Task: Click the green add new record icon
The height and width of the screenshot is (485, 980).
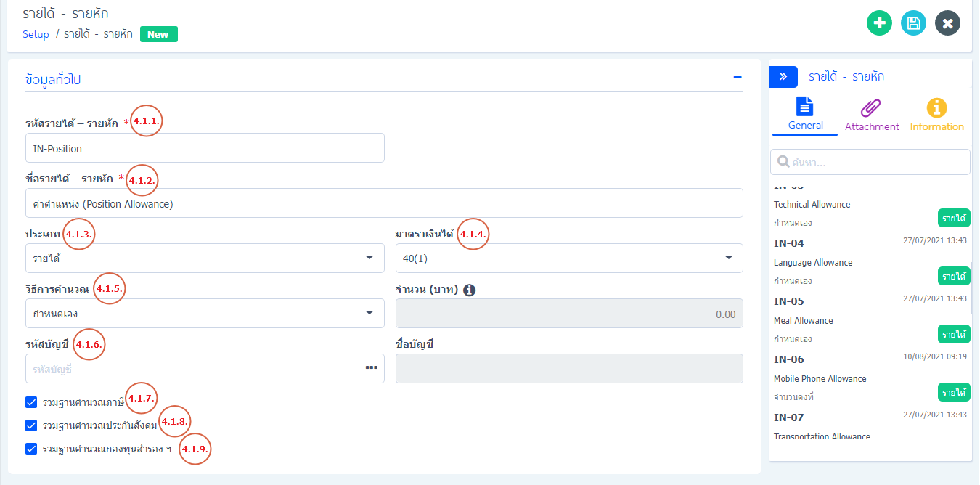Action: pyautogui.click(x=879, y=23)
